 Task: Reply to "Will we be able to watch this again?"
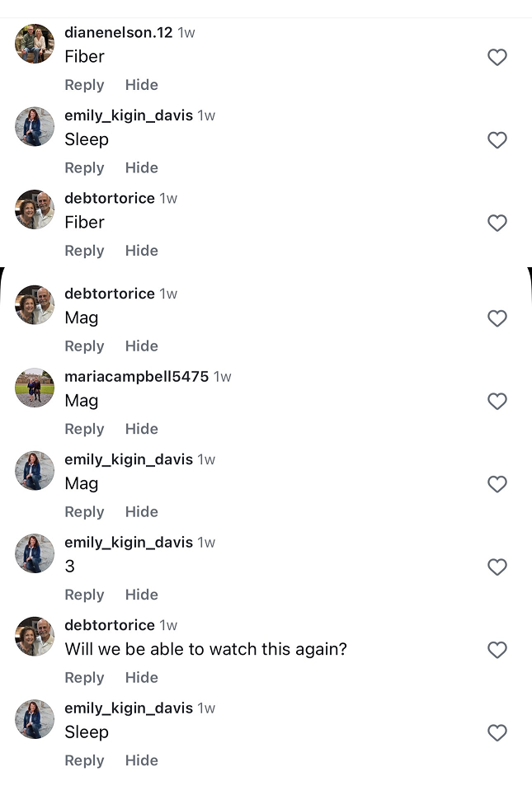point(84,678)
